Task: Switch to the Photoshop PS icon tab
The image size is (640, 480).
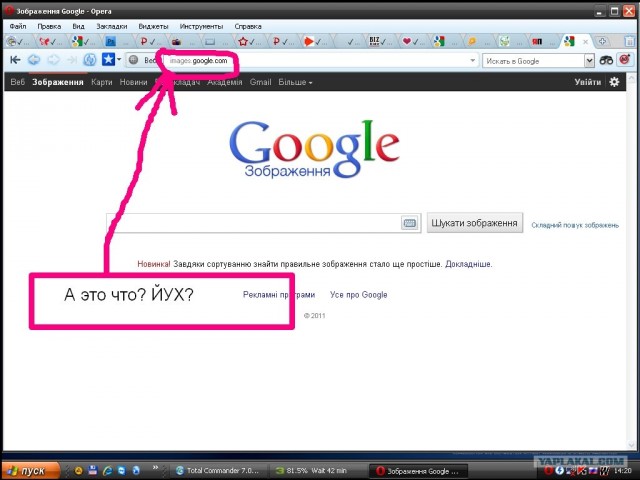Action: tap(117, 41)
